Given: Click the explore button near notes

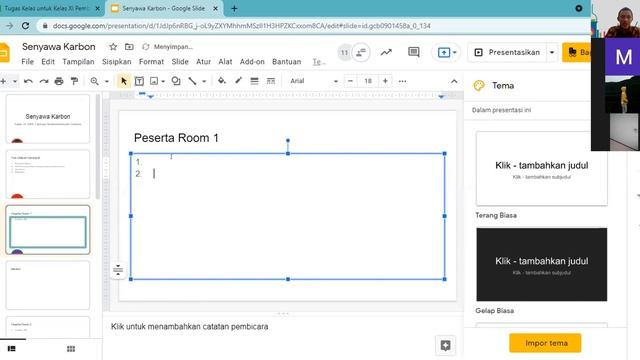Looking at the screenshot, I should point(445,345).
